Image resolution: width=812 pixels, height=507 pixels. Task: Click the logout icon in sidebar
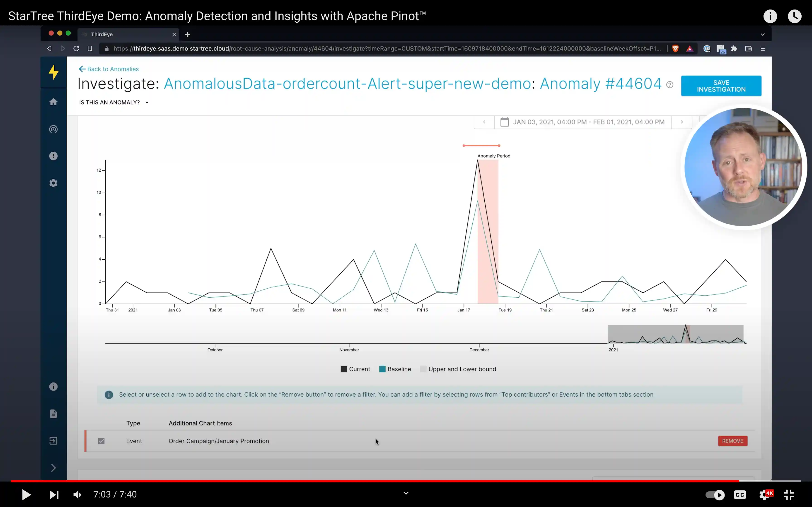click(x=53, y=441)
